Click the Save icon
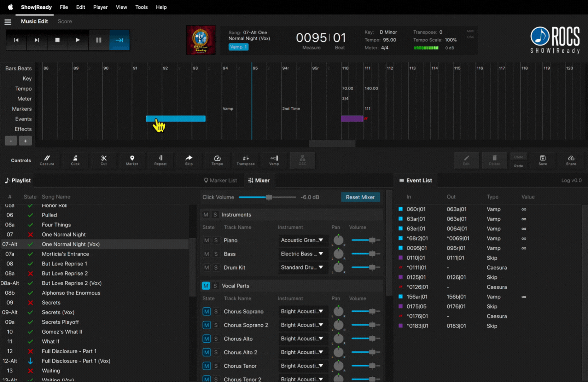 click(542, 160)
